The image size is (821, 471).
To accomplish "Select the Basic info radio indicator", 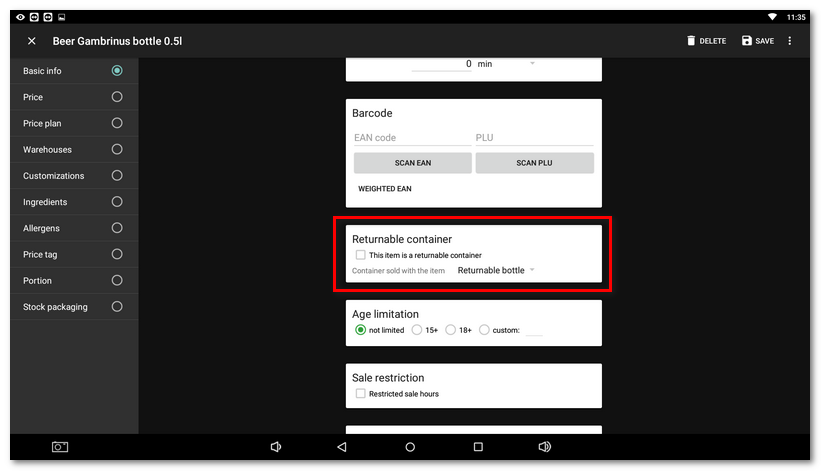I will coord(117,71).
